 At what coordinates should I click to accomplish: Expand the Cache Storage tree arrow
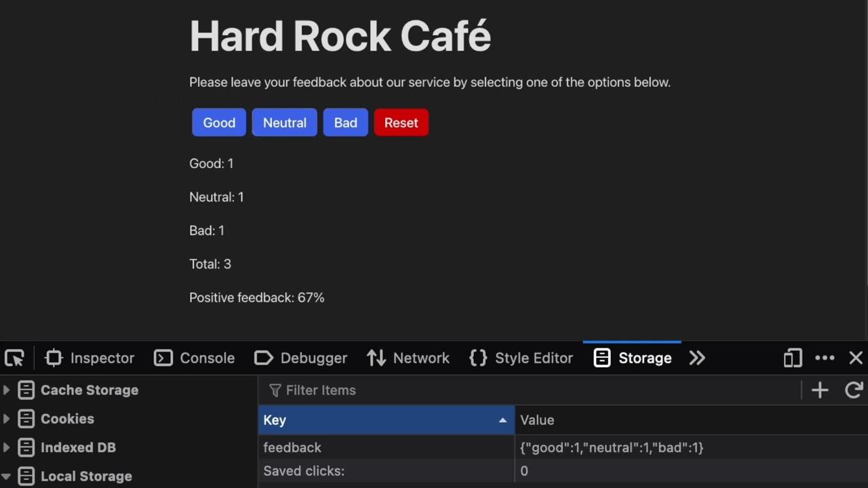tap(6, 390)
